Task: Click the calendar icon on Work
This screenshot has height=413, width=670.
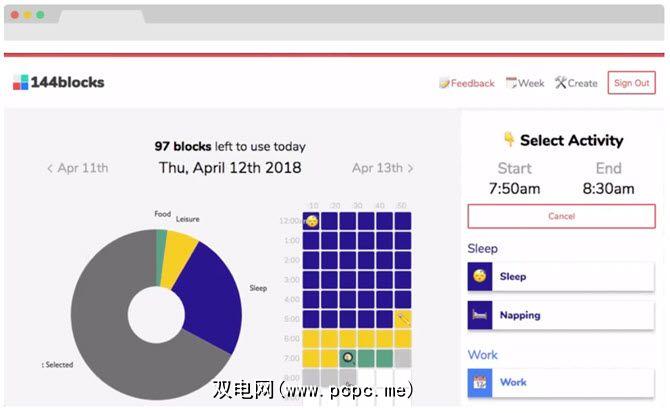Action: point(480,383)
